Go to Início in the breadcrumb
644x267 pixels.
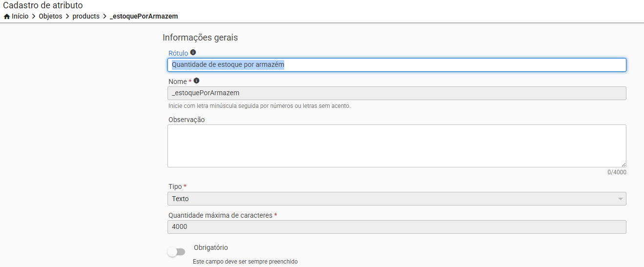click(x=20, y=16)
